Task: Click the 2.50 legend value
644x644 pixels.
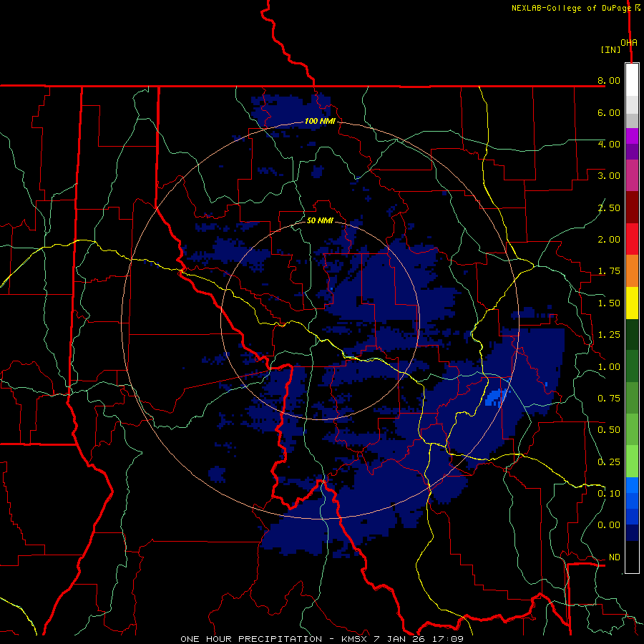Action: pyautogui.click(x=609, y=208)
